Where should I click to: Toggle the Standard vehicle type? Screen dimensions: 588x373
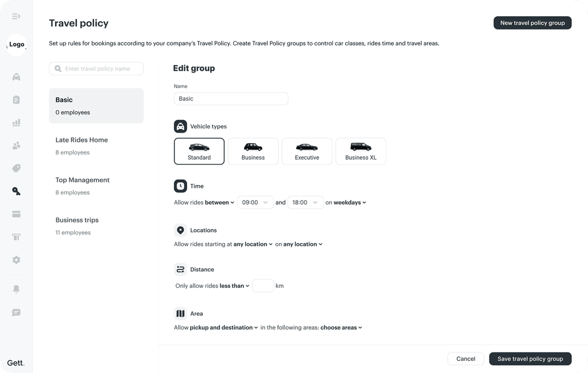tap(199, 151)
